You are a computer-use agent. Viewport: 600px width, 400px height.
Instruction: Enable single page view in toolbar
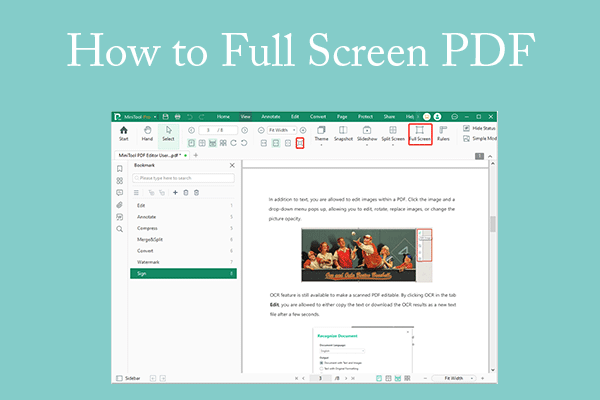click(191, 143)
